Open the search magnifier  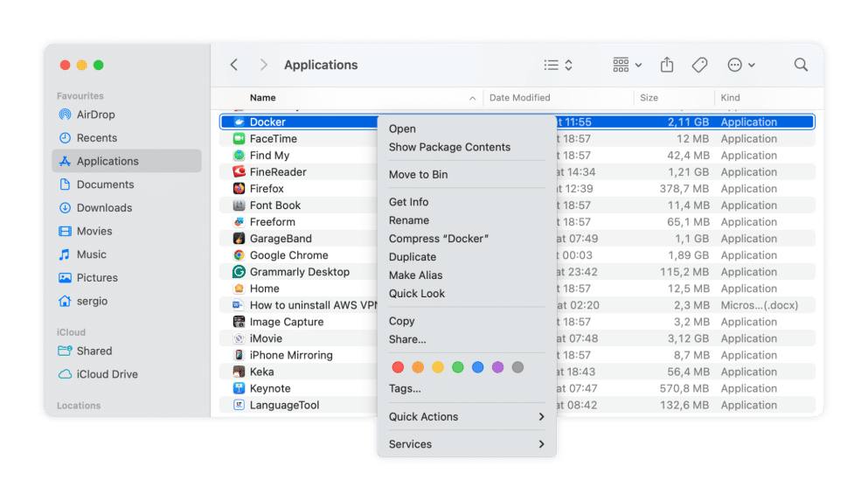tap(801, 65)
